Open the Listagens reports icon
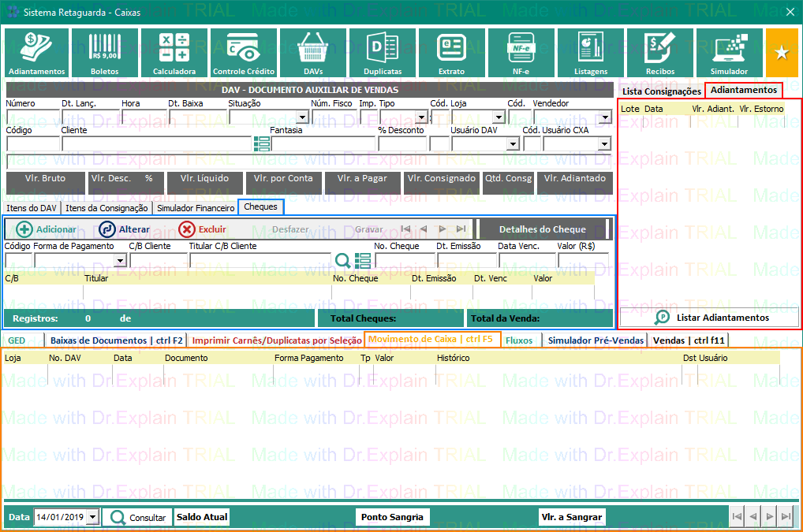 tap(591, 53)
